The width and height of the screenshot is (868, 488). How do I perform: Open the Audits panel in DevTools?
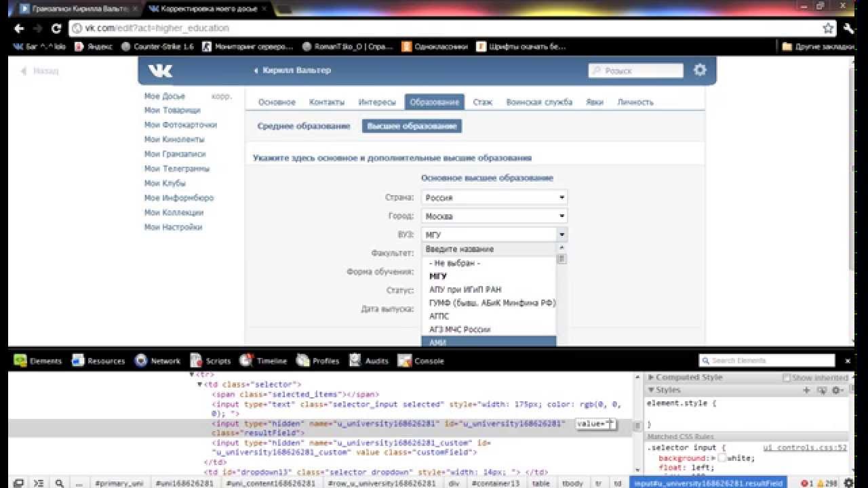[368, 361]
